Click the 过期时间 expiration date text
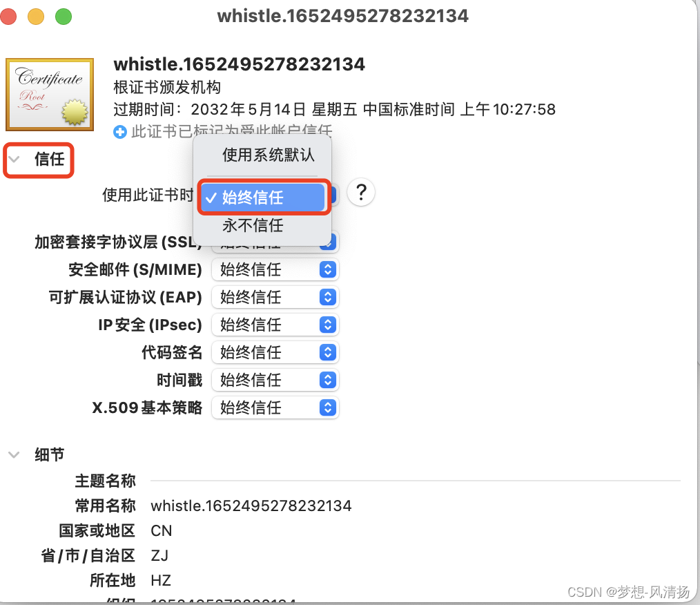This screenshot has width=700, height=605. [334, 109]
